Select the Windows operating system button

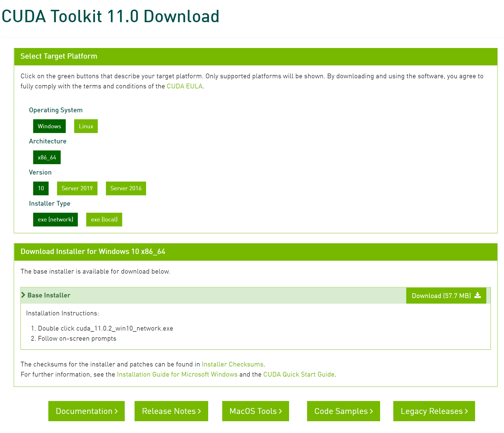pyautogui.click(x=49, y=126)
